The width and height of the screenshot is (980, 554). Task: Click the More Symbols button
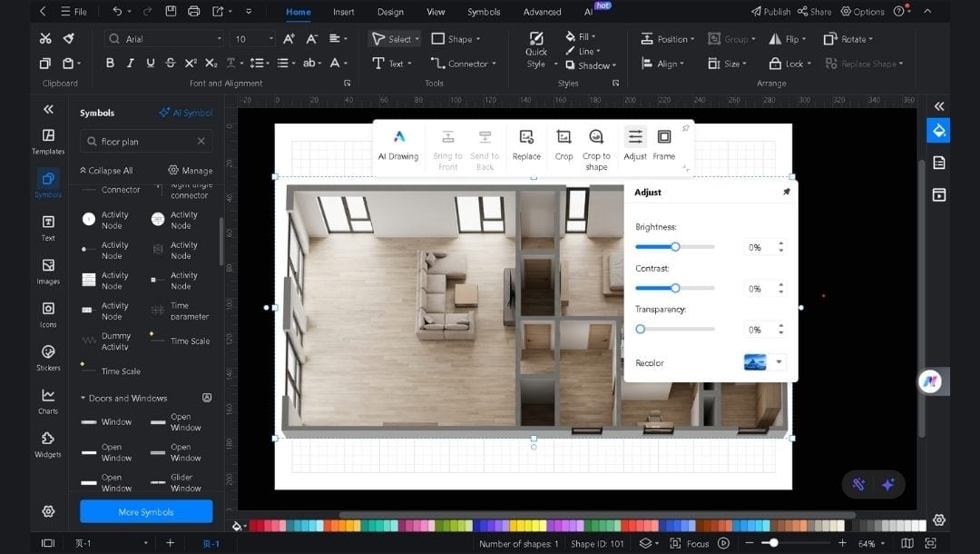[145, 511]
